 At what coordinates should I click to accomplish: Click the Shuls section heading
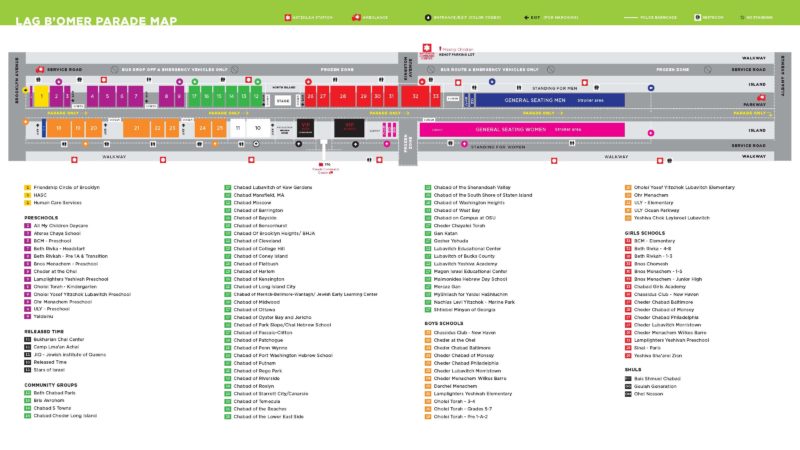633,369
